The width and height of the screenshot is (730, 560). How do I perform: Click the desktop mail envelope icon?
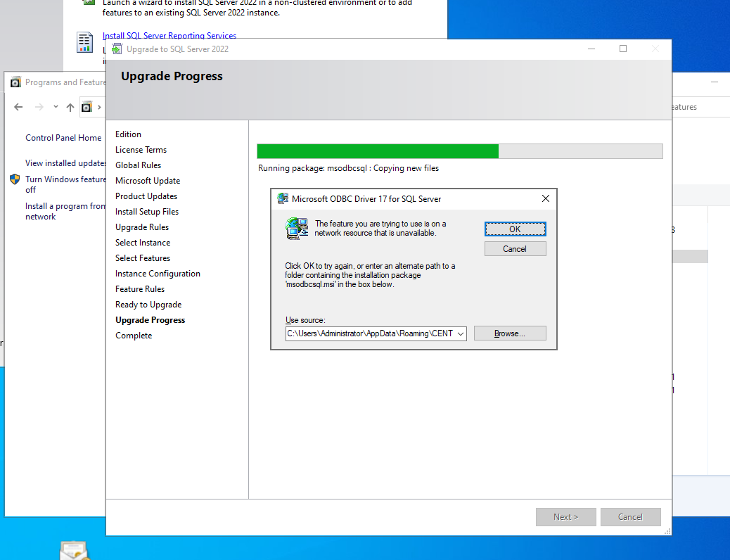coord(74,550)
